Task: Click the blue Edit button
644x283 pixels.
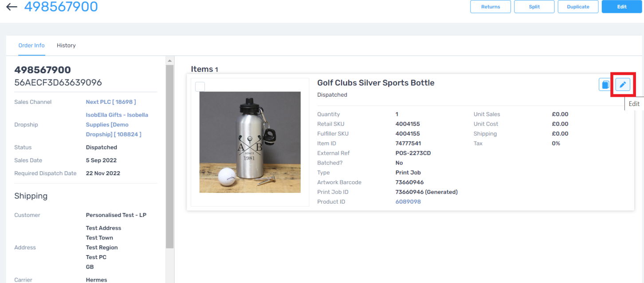Action: pos(621,7)
